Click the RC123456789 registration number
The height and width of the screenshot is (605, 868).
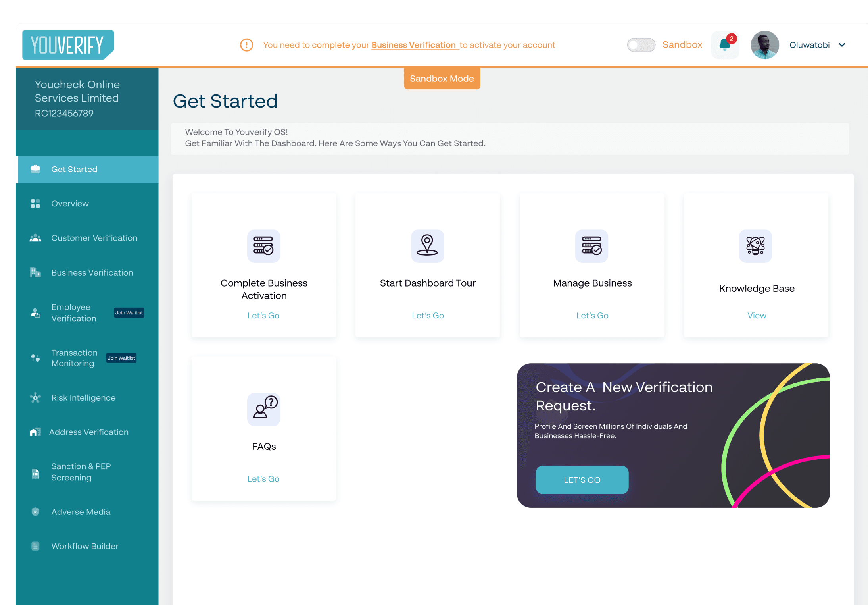point(64,113)
